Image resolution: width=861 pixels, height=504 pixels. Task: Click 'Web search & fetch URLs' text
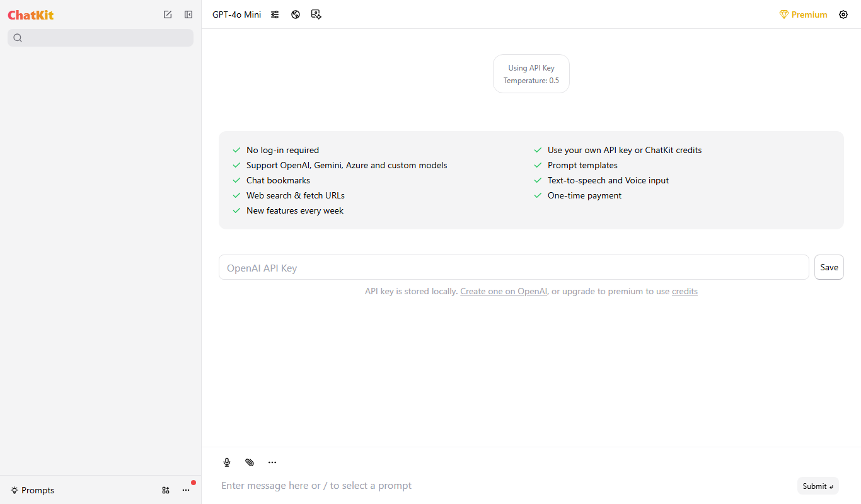296,195
